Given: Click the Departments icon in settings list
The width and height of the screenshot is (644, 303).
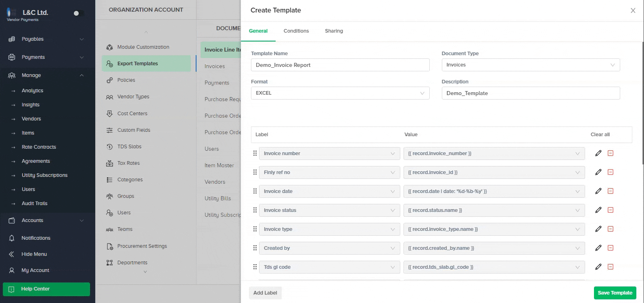Looking at the screenshot, I should click(x=109, y=263).
